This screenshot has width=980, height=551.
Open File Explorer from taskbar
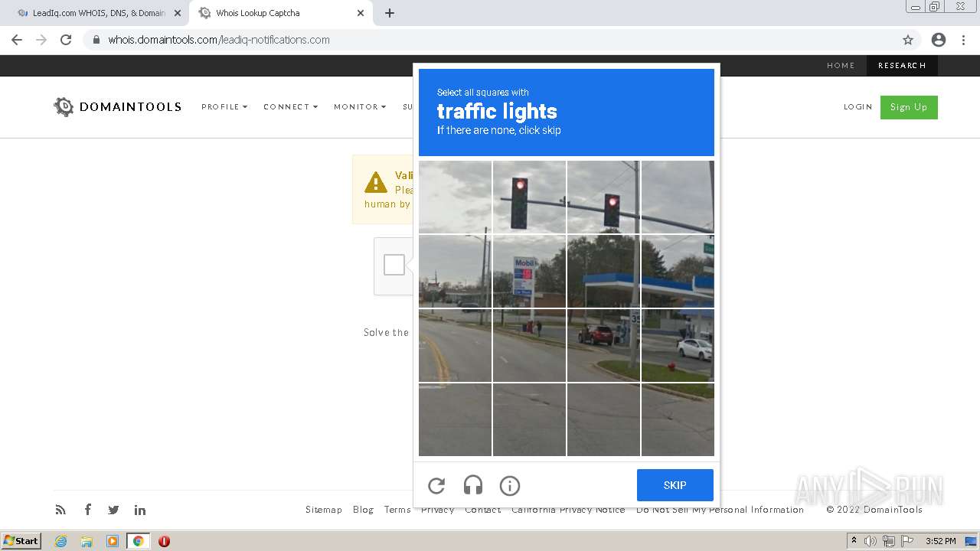coord(87,541)
